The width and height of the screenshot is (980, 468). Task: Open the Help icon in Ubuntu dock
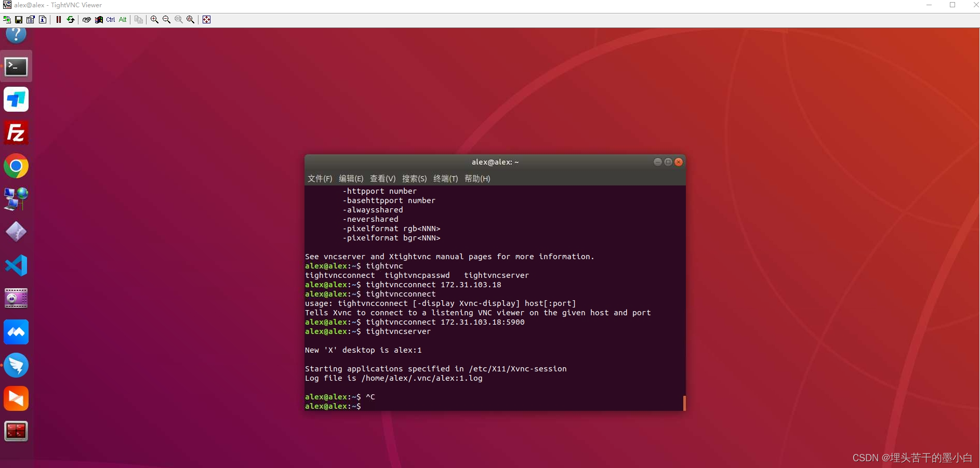[x=16, y=35]
